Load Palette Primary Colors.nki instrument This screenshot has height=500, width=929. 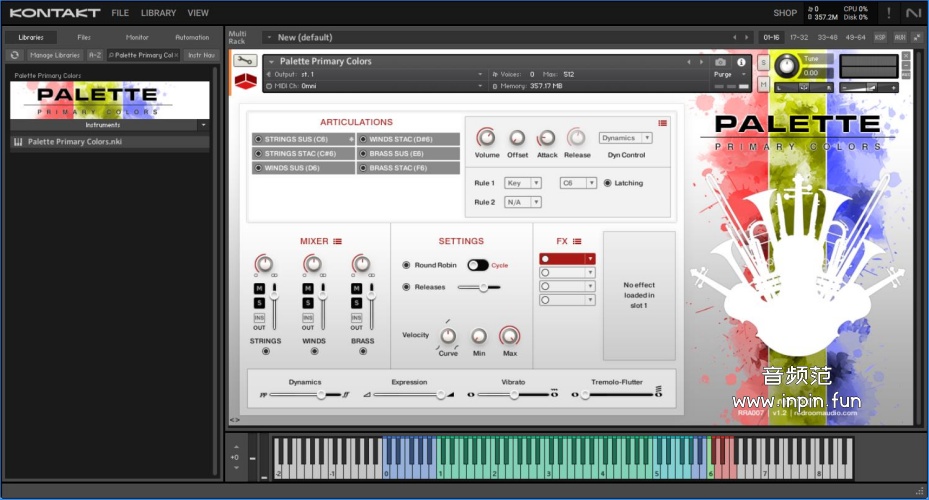[110, 142]
